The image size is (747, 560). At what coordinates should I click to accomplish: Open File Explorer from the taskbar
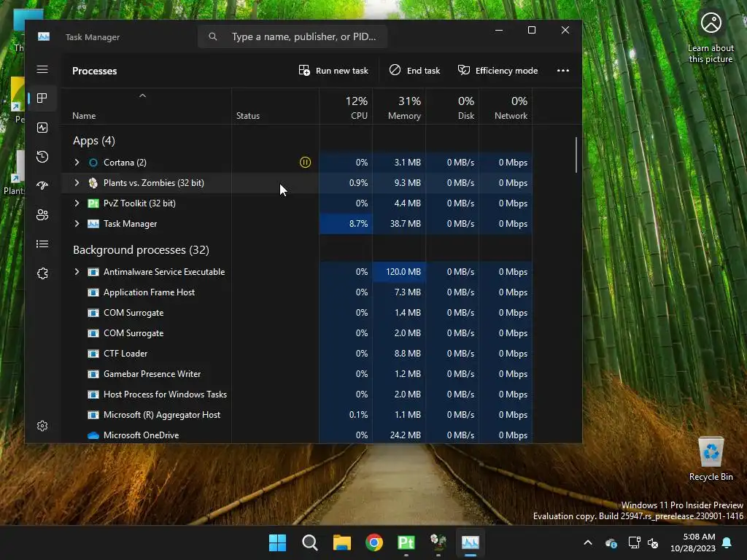[342, 542]
